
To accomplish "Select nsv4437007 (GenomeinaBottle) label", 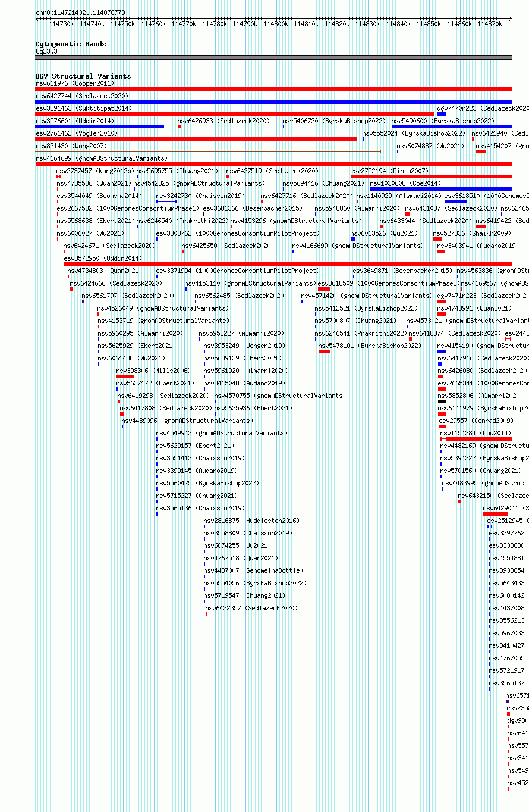I will [253, 570].
